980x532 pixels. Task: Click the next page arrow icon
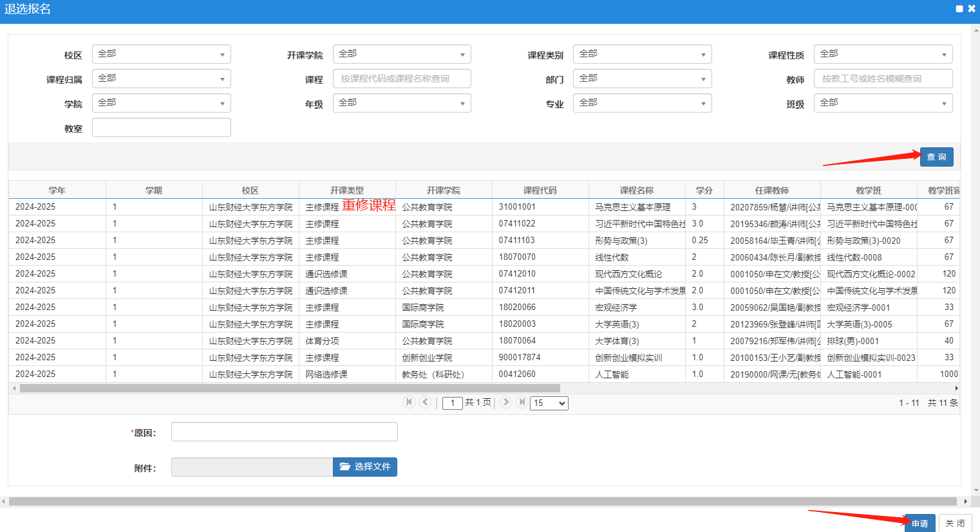(x=506, y=402)
